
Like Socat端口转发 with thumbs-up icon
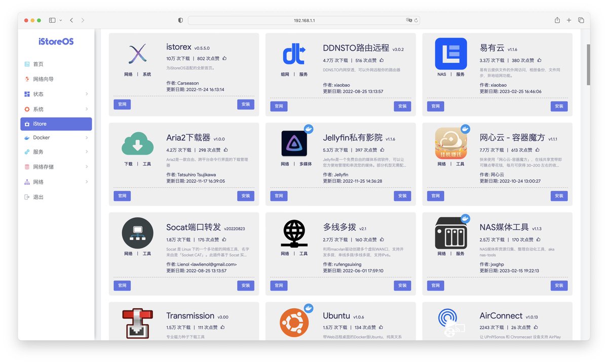pos(223,239)
